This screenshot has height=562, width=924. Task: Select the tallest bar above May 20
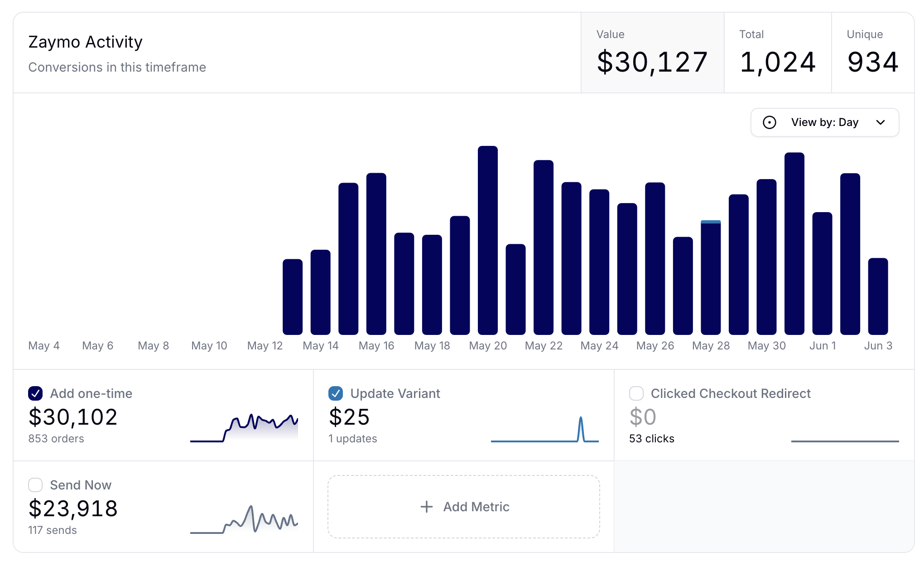click(x=488, y=240)
